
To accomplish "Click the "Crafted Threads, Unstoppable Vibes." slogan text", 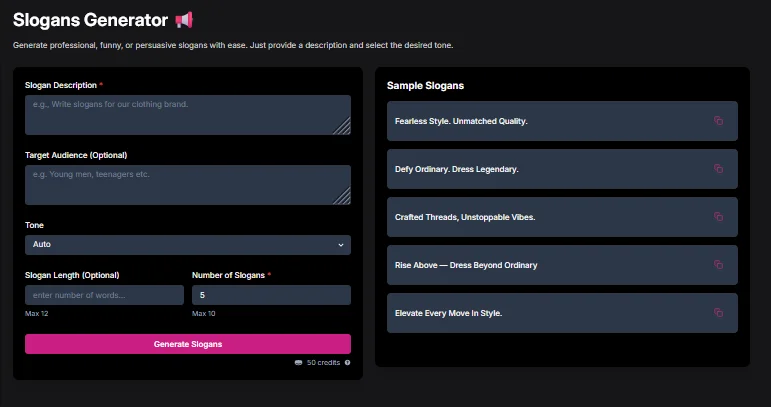I will coord(463,217).
